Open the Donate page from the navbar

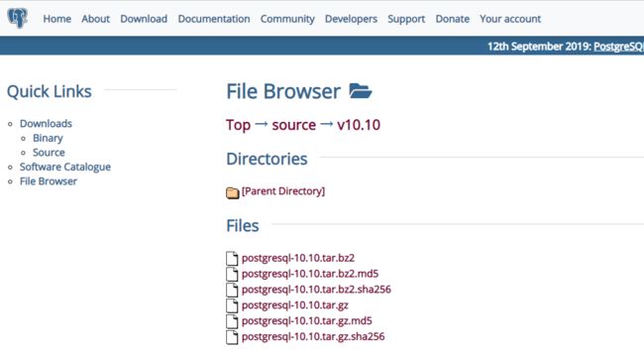pyautogui.click(x=452, y=19)
